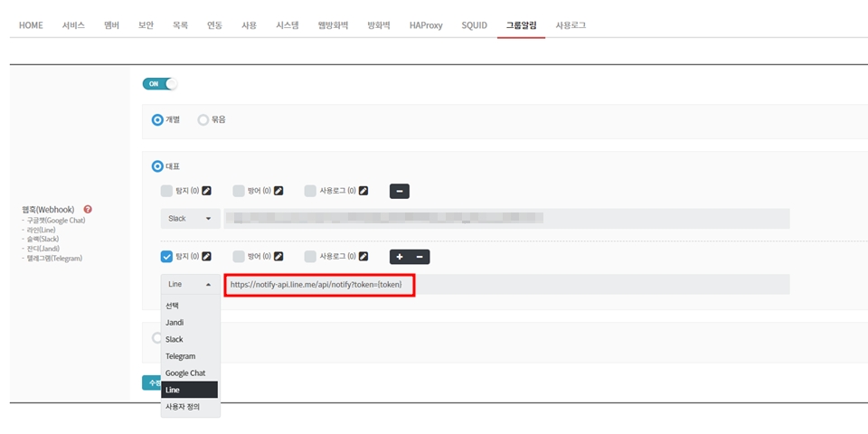Choose Telegram from the dropdown list
Screen dimensions: 868x434
(x=181, y=356)
